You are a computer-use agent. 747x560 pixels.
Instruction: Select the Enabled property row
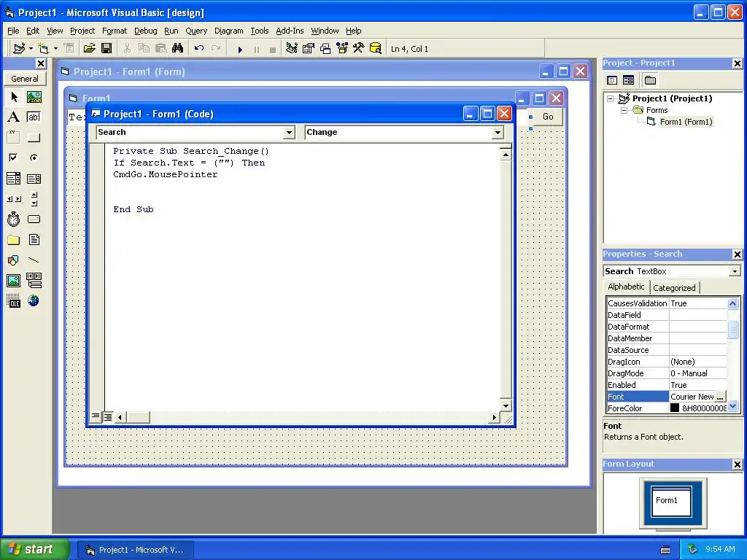[x=667, y=385]
